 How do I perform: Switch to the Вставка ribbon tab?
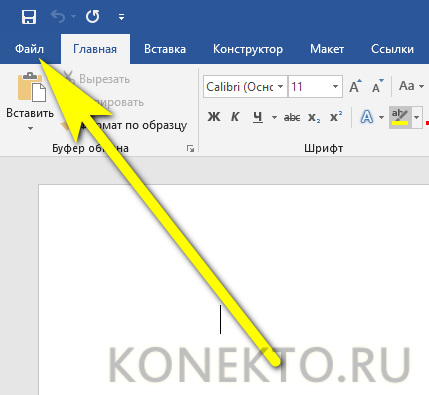pyautogui.click(x=165, y=49)
